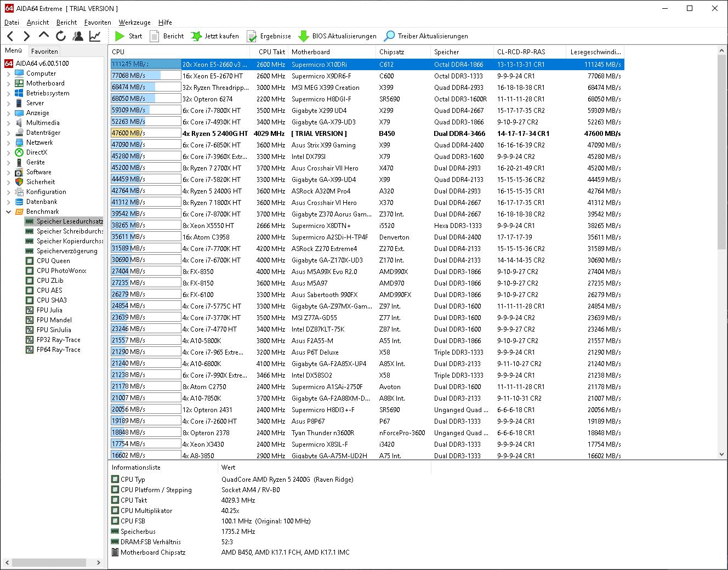Expand the Server tree node

point(9,103)
